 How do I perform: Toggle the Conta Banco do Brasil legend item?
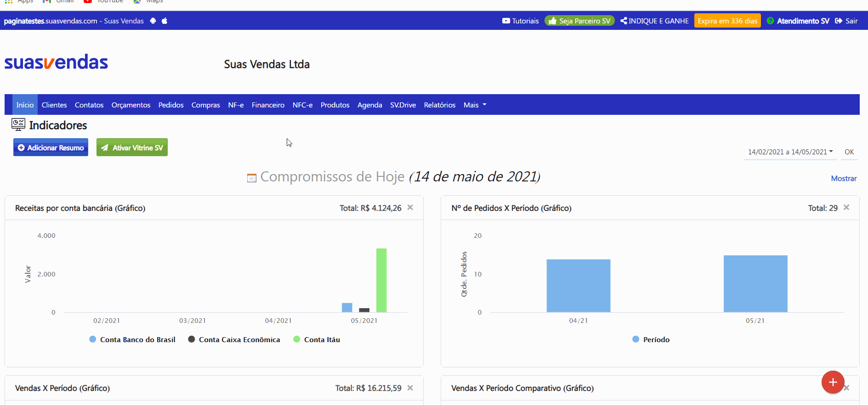pos(132,339)
